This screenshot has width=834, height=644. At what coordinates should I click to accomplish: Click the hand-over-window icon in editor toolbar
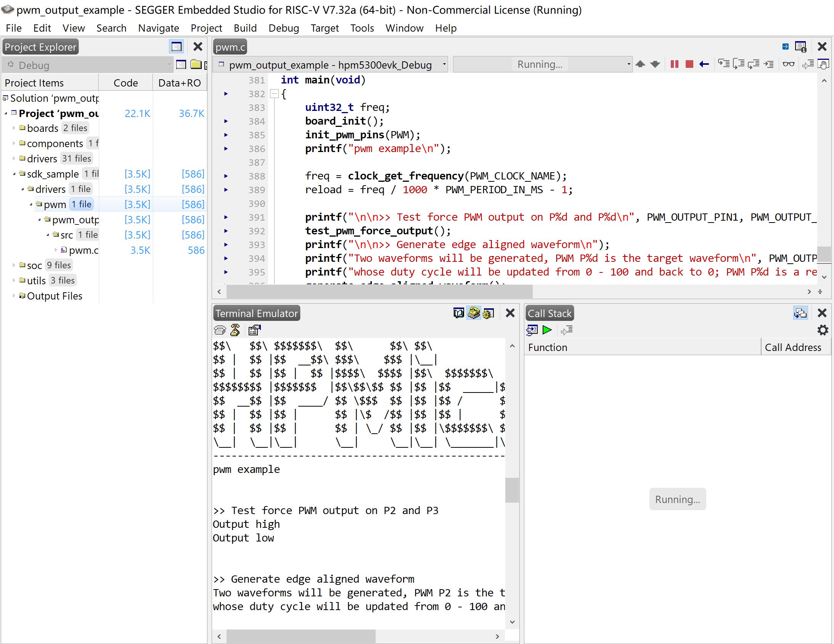tap(823, 64)
